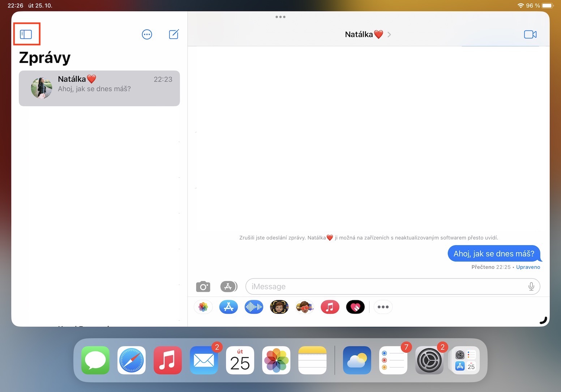
Task: Tap the iMessage text input field
Action: pos(393,286)
